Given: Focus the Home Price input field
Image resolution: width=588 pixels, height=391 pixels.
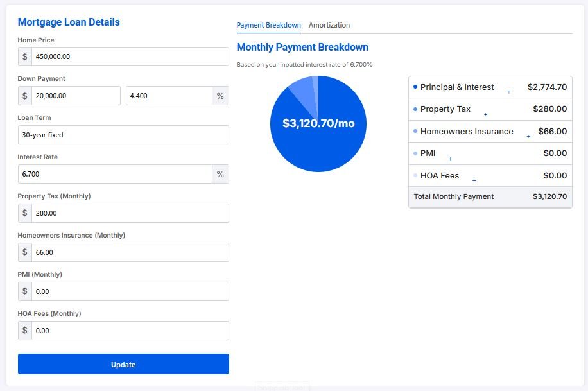Looking at the screenshot, I should tap(130, 56).
